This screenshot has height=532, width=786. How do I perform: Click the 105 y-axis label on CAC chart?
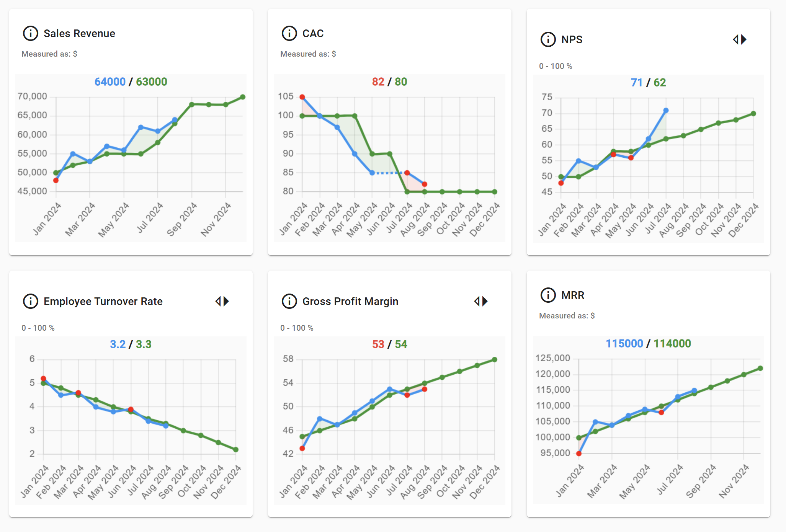tap(286, 96)
